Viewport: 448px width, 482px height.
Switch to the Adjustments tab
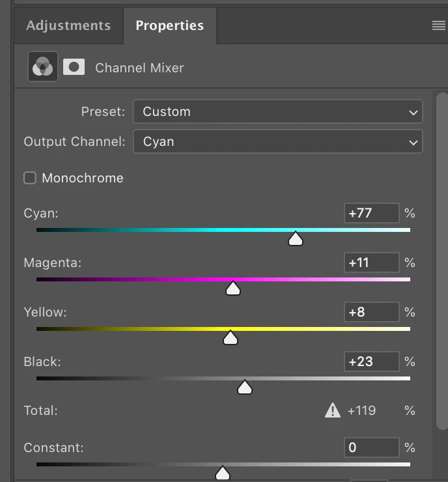coord(68,25)
